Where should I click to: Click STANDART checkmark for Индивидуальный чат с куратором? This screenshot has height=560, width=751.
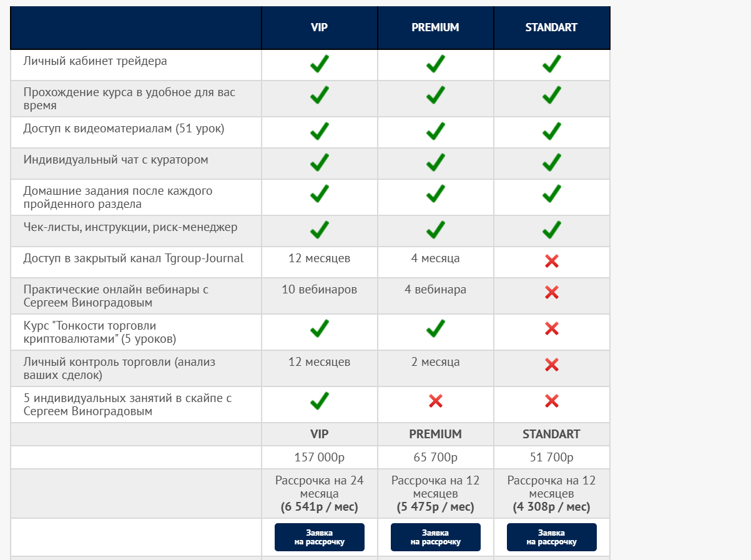(552, 162)
